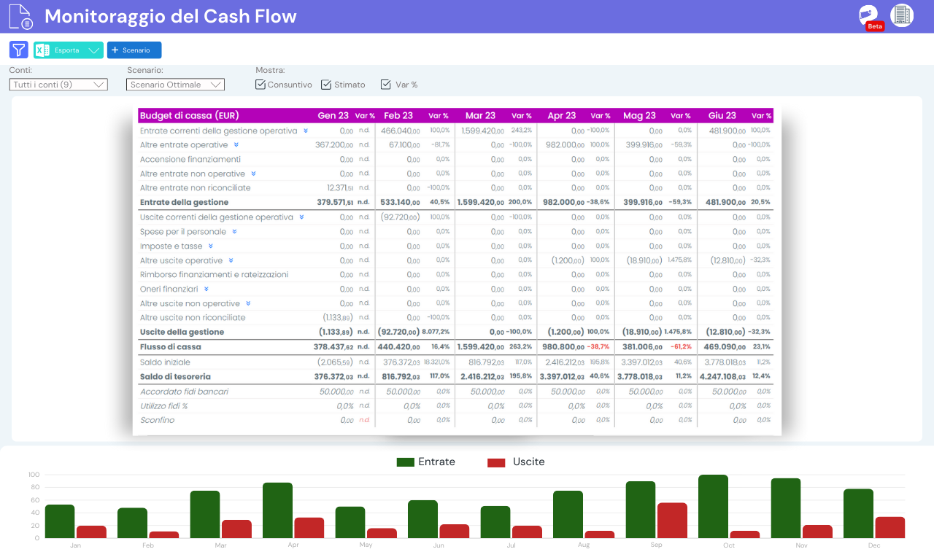The width and height of the screenshot is (934, 560).
Task: Click the 'Giu 23' column header
Action: tap(722, 115)
